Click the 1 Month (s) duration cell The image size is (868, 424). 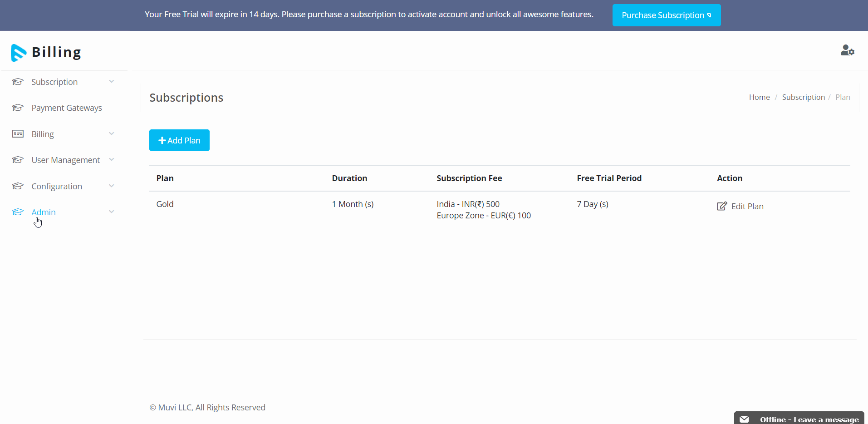click(353, 204)
